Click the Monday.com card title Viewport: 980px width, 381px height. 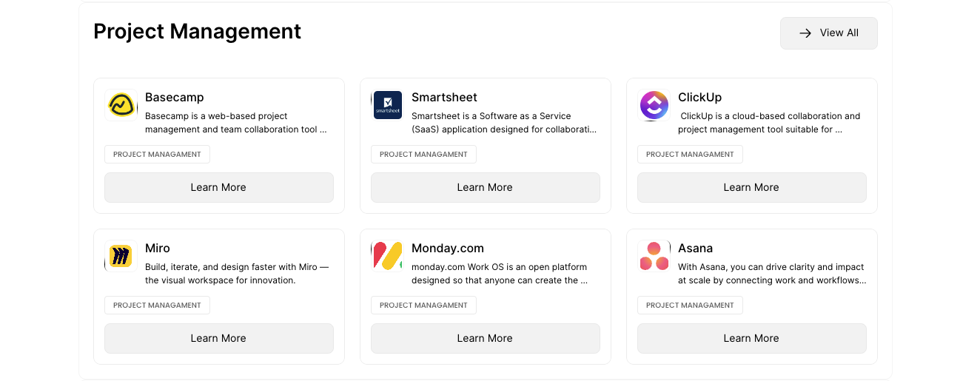coord(447,249)
